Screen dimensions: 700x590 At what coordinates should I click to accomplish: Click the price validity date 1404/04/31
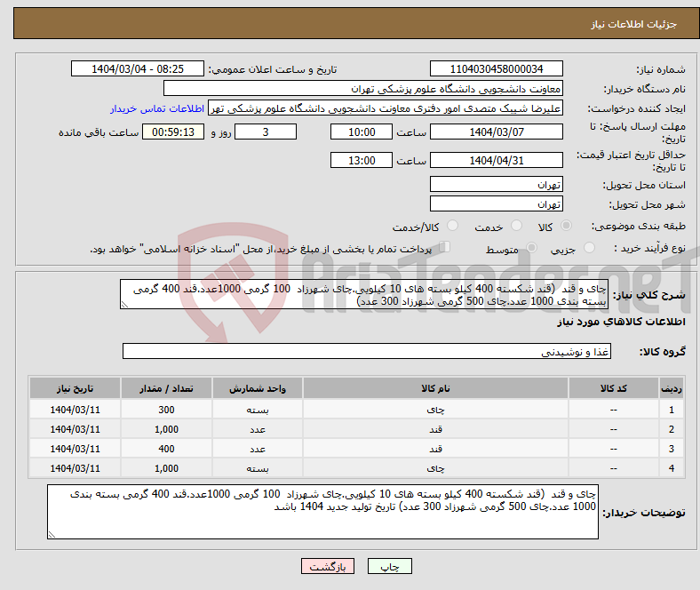point(496,160)
